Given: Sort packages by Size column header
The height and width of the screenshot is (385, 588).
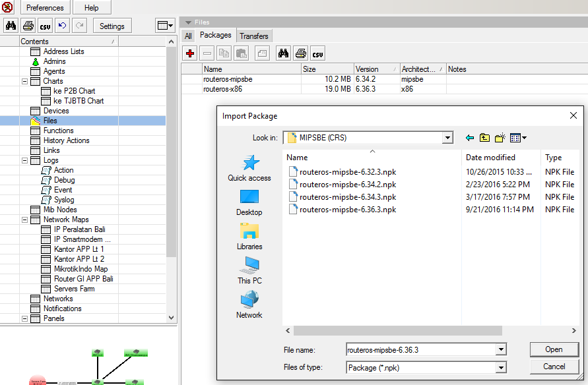Looking at the screenshot, I should tap(328, 69).
